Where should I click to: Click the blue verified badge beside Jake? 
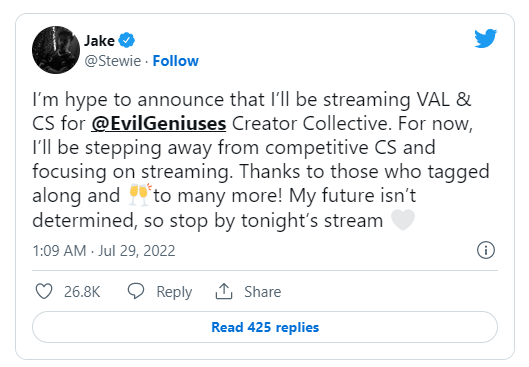pyautogui.click(x=127, y=40)
